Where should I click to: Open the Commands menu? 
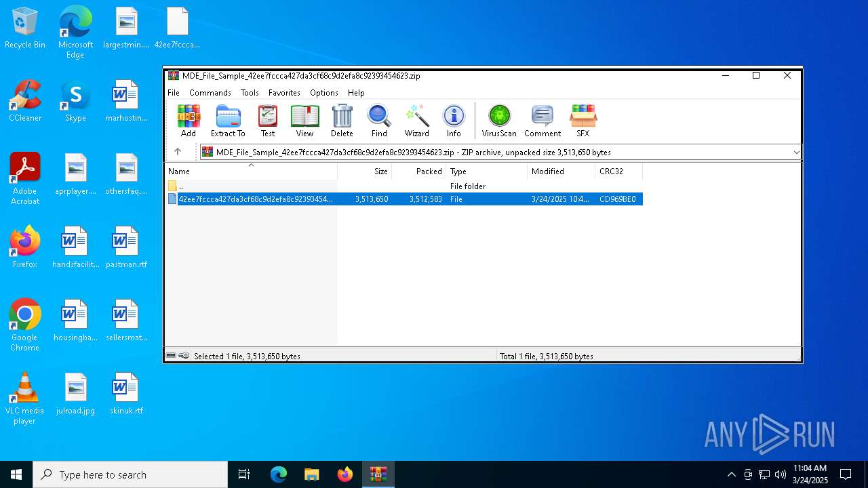(210, 92)
